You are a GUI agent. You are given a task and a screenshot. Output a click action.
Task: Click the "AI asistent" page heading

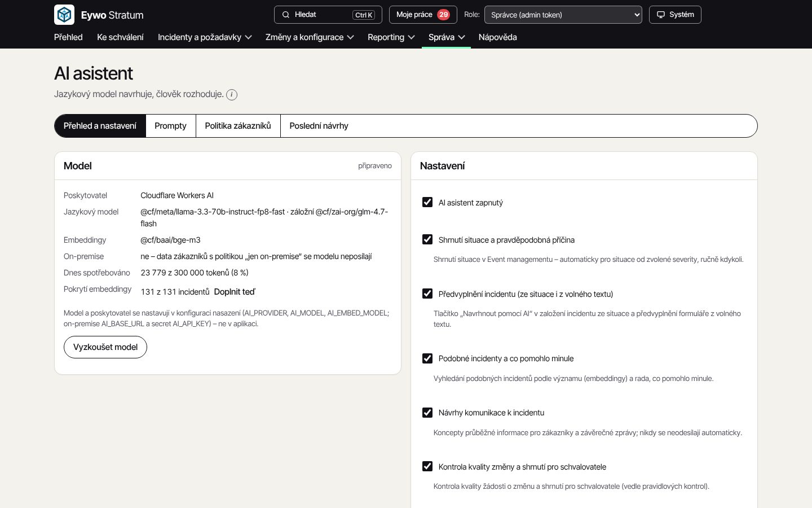coord(94,73)
